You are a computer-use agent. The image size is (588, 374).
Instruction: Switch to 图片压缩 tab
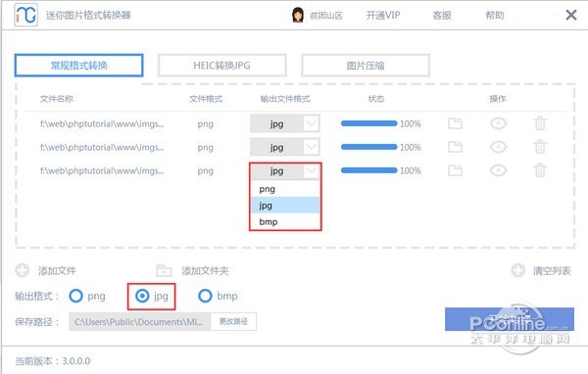(366, 66)
